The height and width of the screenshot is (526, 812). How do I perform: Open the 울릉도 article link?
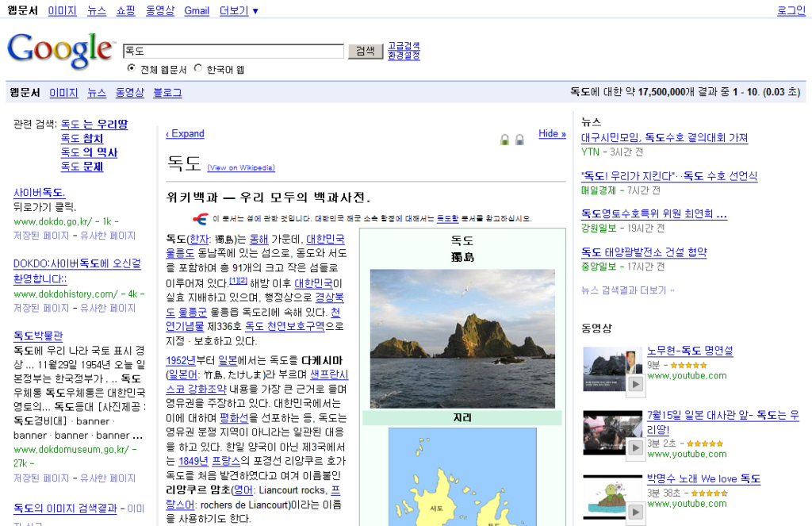click(180, 253)
